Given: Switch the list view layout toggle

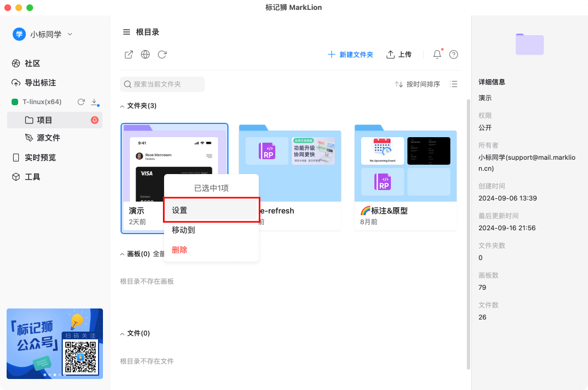Looking at the screenshot, I should point(454,84).
